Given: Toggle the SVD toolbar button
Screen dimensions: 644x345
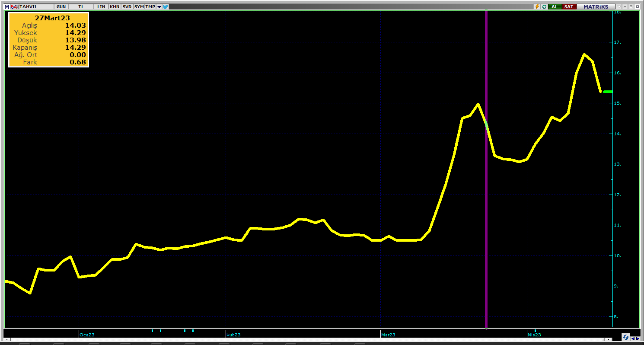Looking at the screenshot, I should [x=127, y=7].
